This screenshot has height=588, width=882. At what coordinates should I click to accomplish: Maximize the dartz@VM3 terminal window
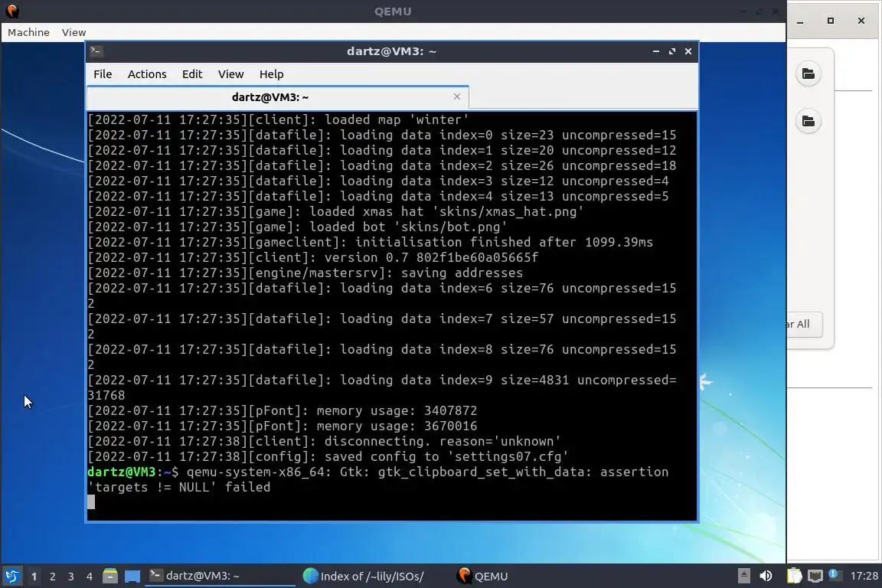tap(671, 51)
